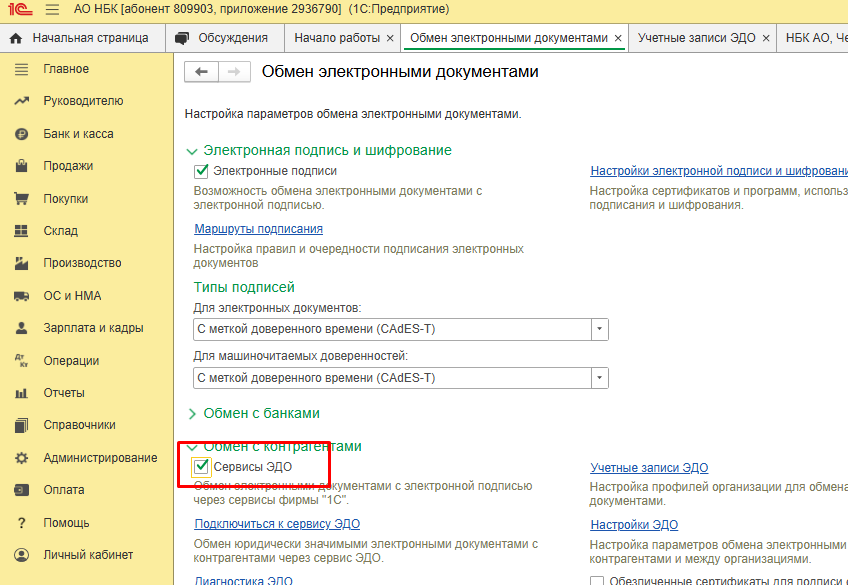Image resolution: width=848 pixels, height=585 pixels.
Task: Collapse the Обмен с контрагентами section
Action: pos(191,447)
